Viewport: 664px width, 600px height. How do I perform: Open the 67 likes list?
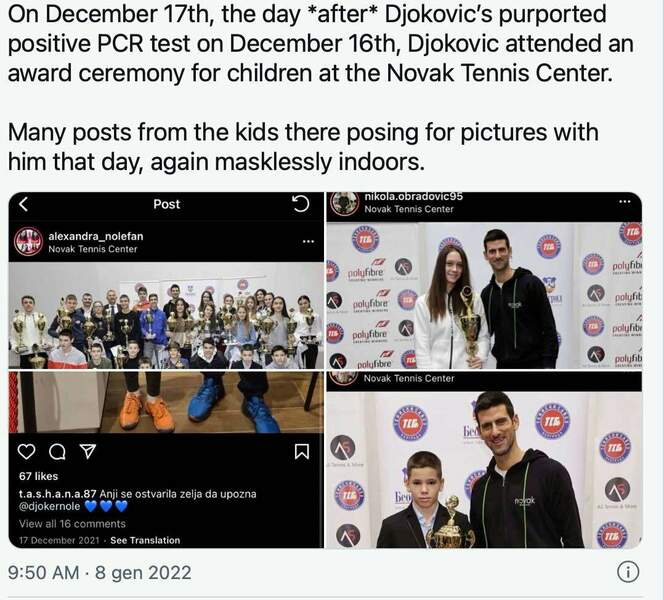coord(39,476)
